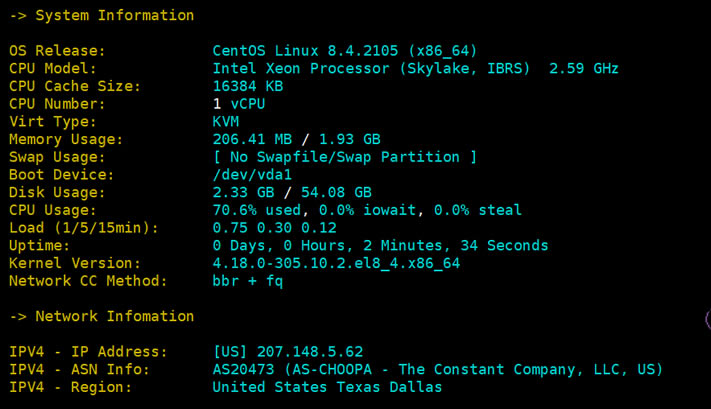Viewport: 711px width, 409px height.
Task: Click the kernel version 4.18.0-305 string
Action: [336, 263]
